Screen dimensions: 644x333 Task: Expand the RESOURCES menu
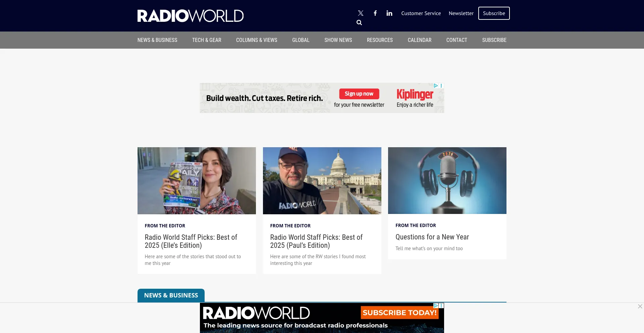(x=380, y=40)
